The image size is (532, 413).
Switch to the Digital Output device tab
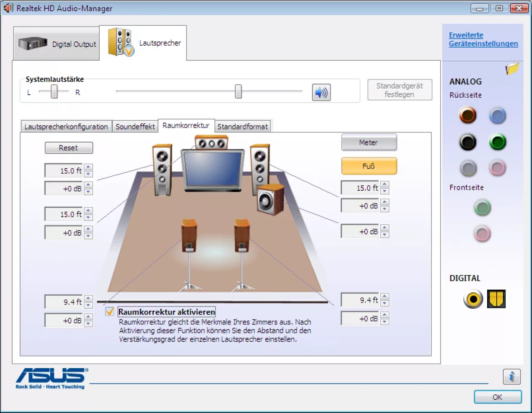[57, 44]
